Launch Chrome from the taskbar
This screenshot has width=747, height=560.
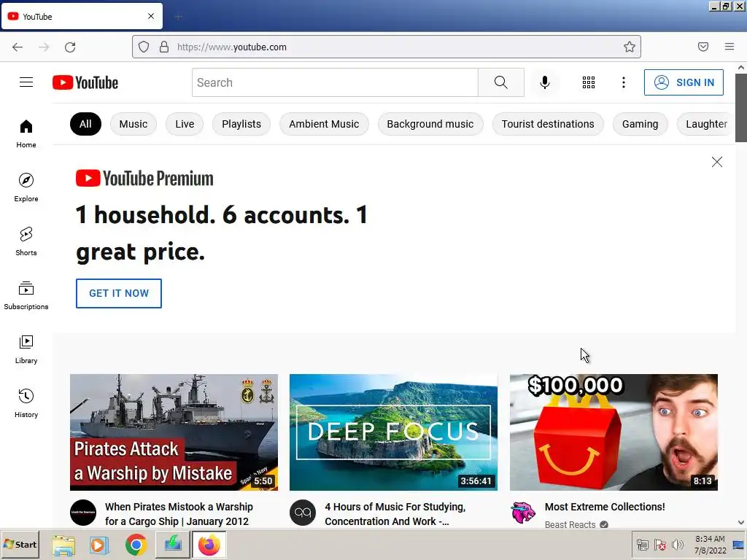(x=136, y=545)
